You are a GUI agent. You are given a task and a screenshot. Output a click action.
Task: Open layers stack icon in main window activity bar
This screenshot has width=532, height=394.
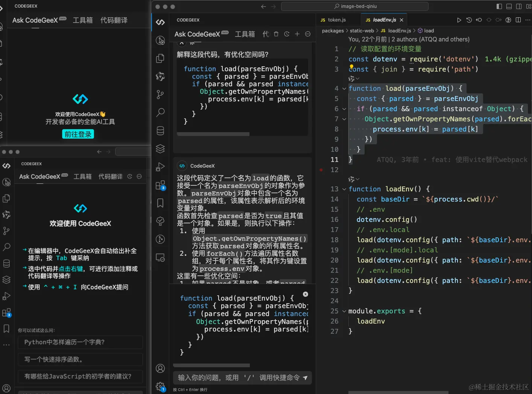[160, 149]
